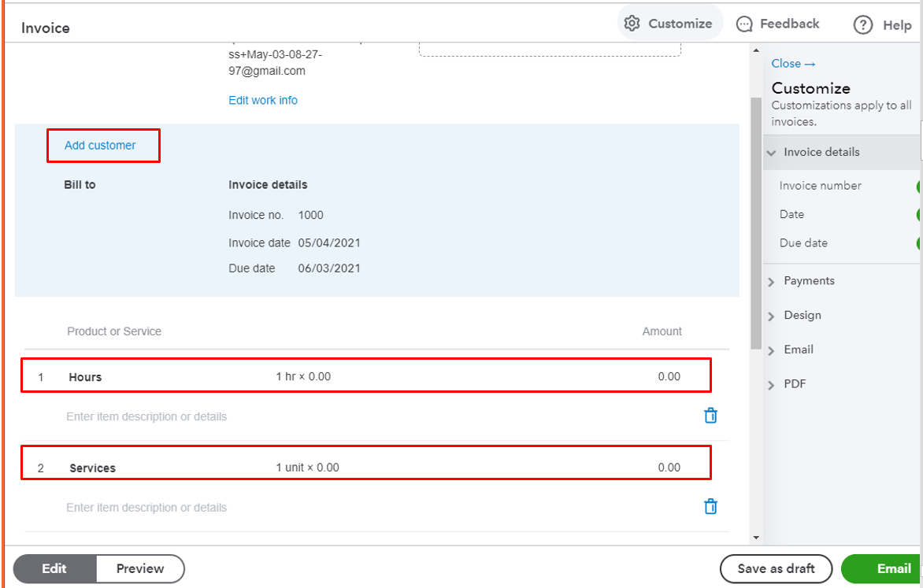Close the Customize panel
The image size is (923, 588).
[793, 63]
